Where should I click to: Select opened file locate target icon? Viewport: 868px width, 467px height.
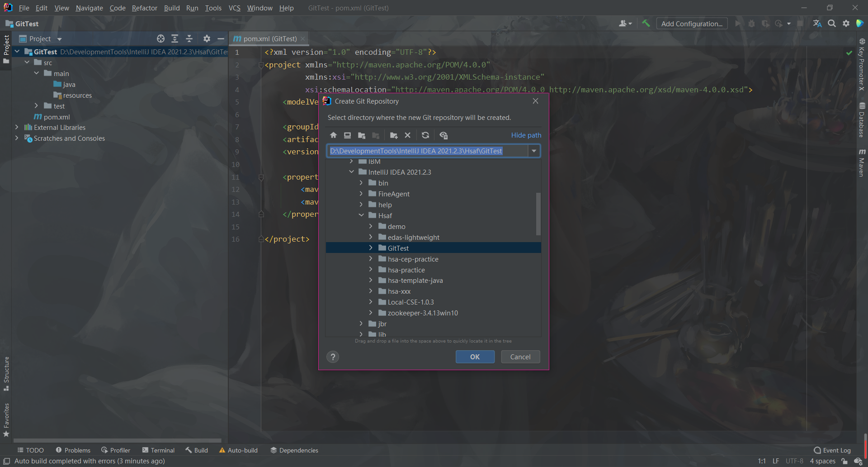pyautogui.click(x=160, y=39)
